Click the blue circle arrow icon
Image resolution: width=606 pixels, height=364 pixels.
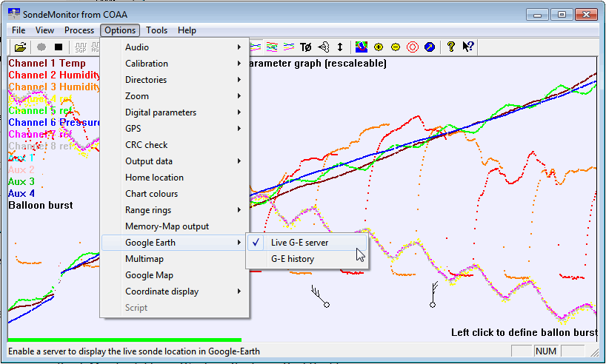(x=430, y=47)
